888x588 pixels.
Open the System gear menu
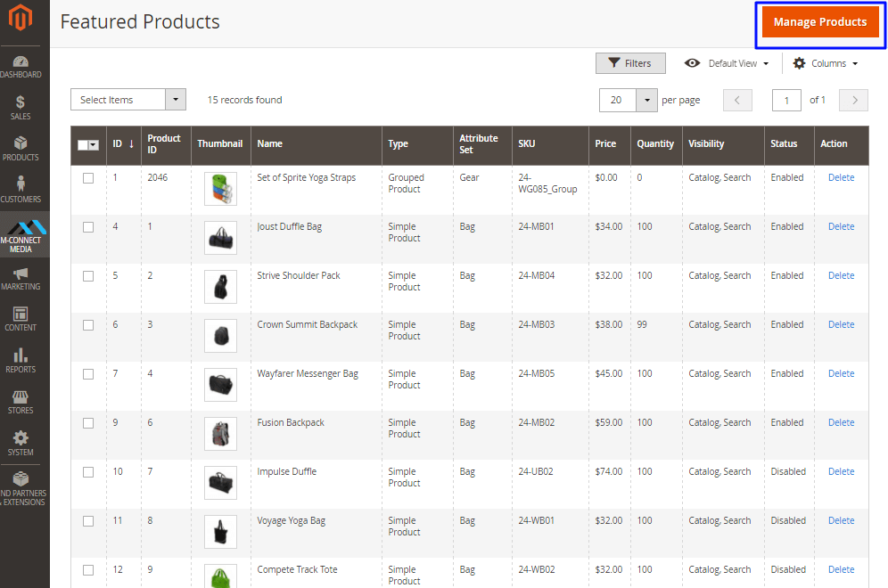21,443
